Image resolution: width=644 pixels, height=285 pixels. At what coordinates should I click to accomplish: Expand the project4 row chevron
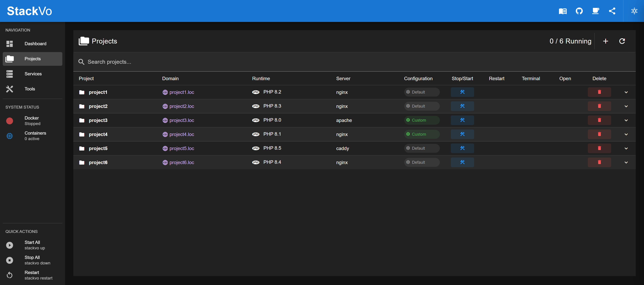626,134
